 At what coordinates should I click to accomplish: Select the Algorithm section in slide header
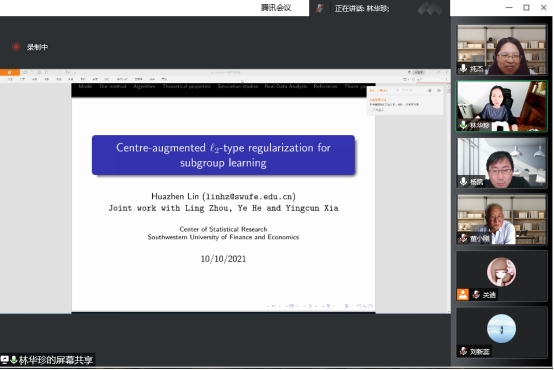144,86
